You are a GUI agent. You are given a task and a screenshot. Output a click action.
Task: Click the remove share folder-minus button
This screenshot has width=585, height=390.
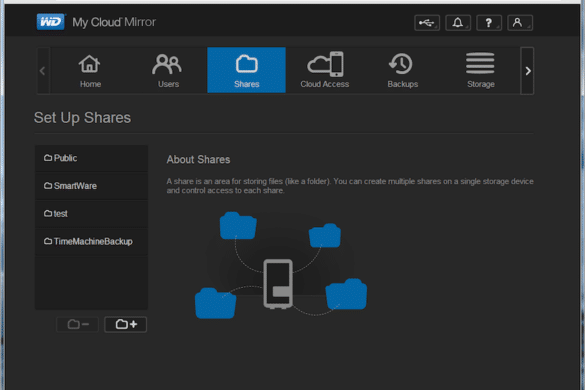click(77, 324)
